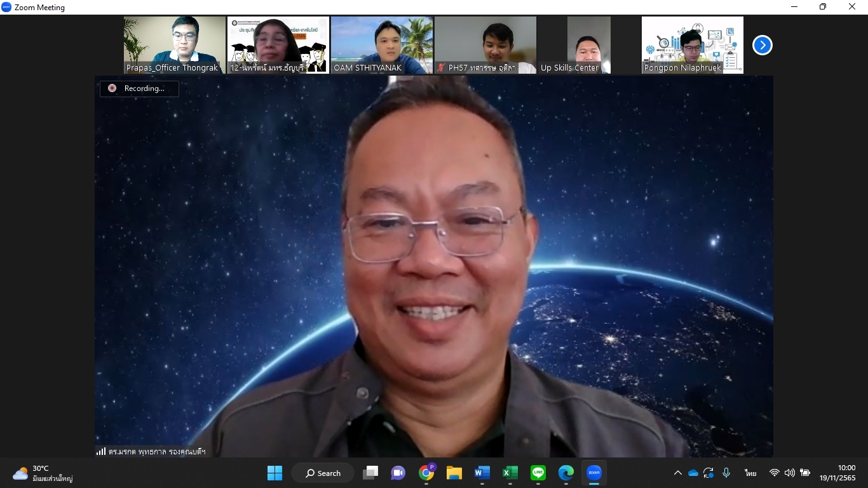
Task: Open Task View on the taskbar
Action: [x=370, y=473]
